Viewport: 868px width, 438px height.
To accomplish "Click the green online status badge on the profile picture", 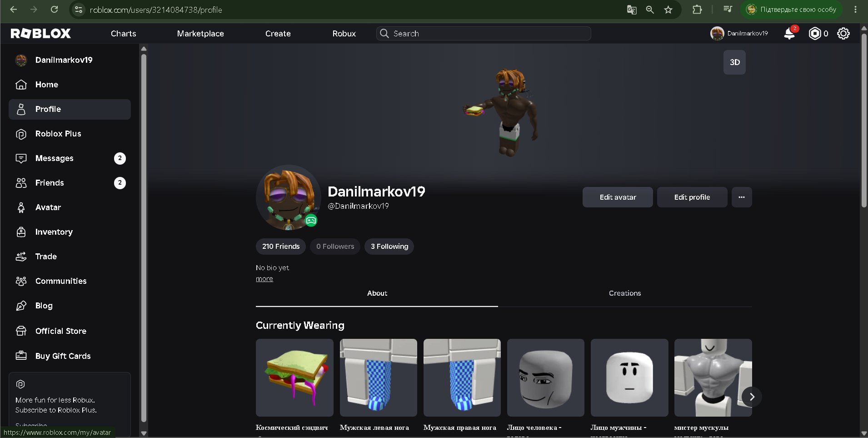I will click(311, 221).
